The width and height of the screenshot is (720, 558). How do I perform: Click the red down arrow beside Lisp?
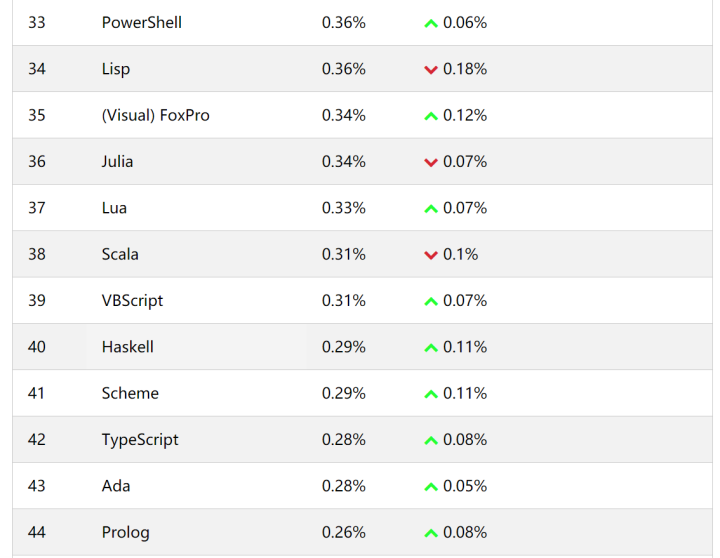(431, 70)
